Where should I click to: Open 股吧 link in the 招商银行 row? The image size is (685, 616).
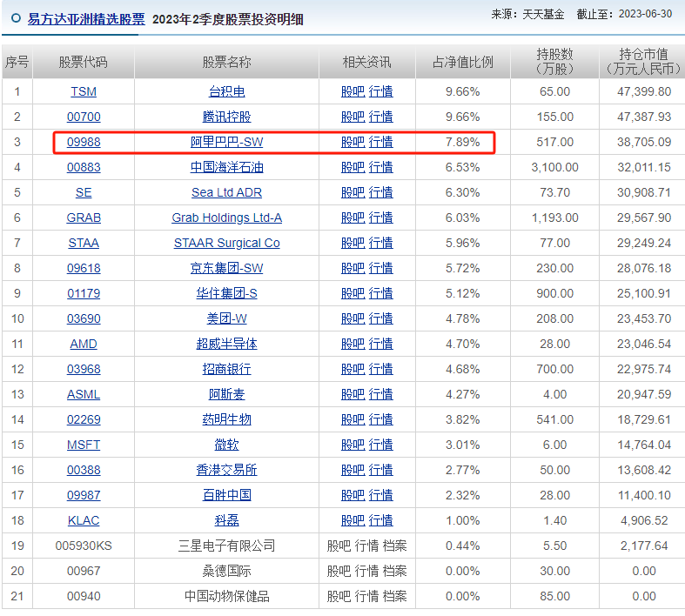[x=353, y=370]
